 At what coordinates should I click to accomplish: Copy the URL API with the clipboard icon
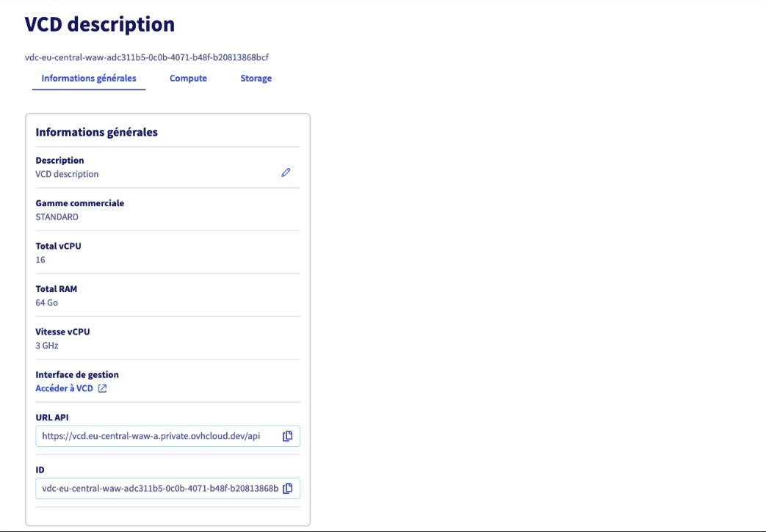(x=288, y=436)
